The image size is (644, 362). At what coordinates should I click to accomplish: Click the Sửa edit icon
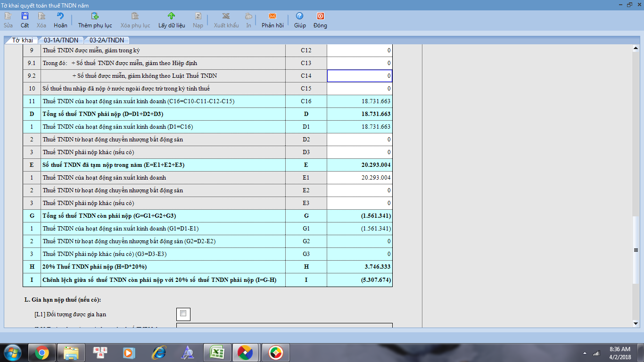[x=8, y=16]
